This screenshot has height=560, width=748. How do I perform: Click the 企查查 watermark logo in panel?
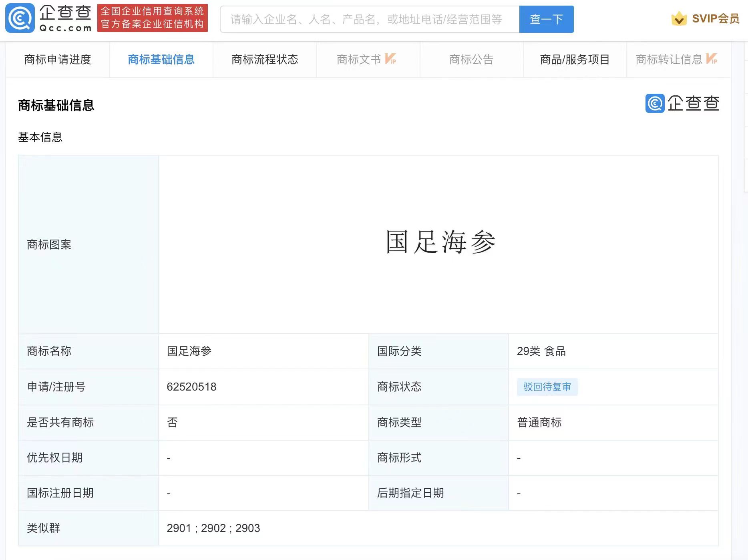click(682, 103)
